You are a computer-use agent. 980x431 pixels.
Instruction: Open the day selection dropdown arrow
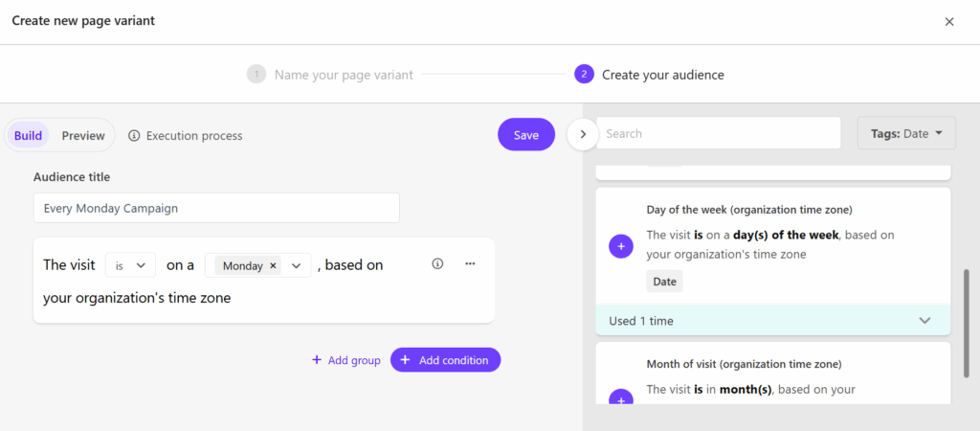coord(296,265)
